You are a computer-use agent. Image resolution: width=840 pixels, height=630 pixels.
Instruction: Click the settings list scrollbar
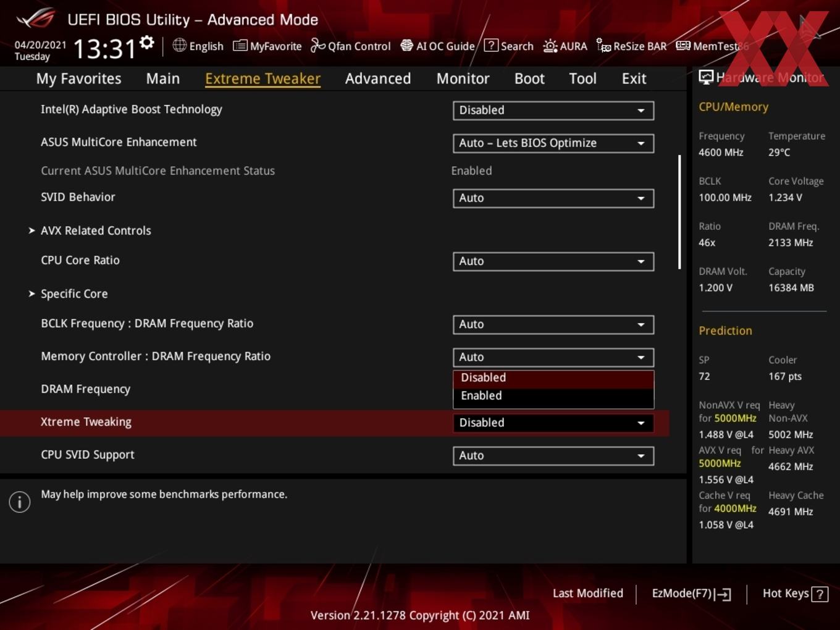(679, 212)
